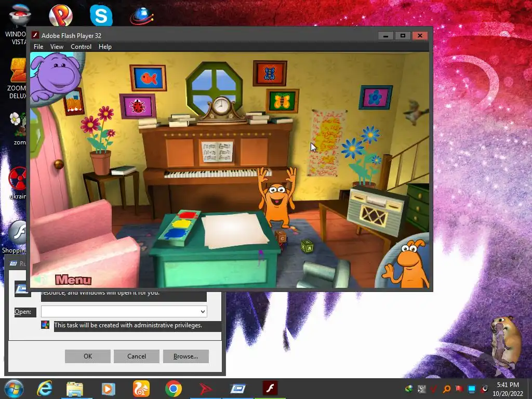Viewport: 532px width, 399px height.
Task: Click the retro radio on the table
Action: 377,212
